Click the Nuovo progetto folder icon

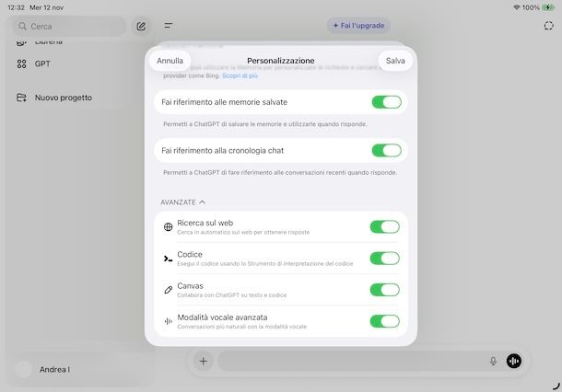[21, 98]
